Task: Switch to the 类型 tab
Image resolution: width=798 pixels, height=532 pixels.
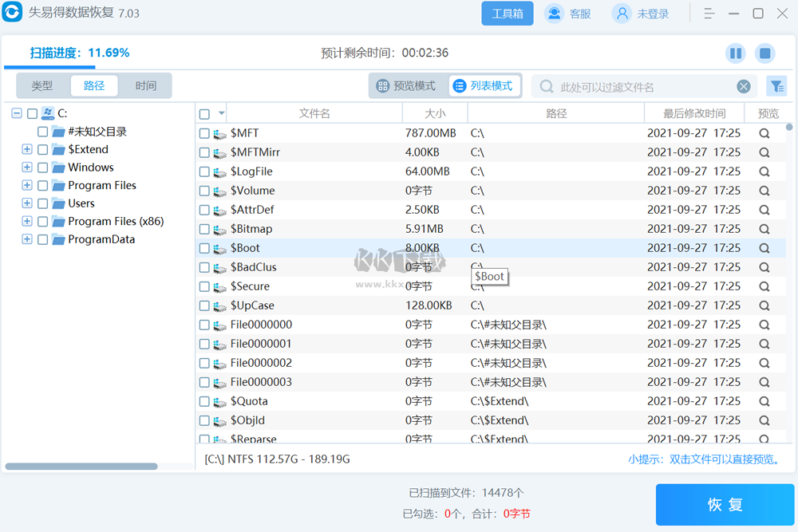Action: pos(42,86)
